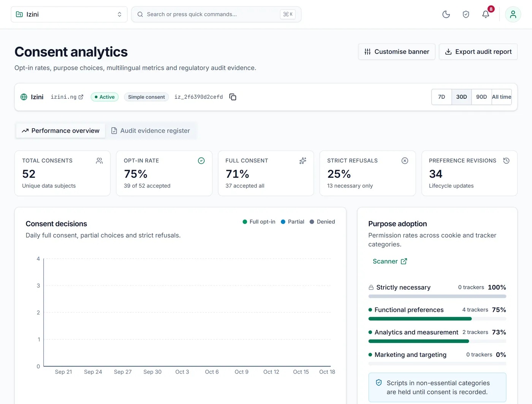The height and width of the screenshot is (404, 532).
Task: Open notifications bell with 8 badge
Action: [x=486, y=14]
